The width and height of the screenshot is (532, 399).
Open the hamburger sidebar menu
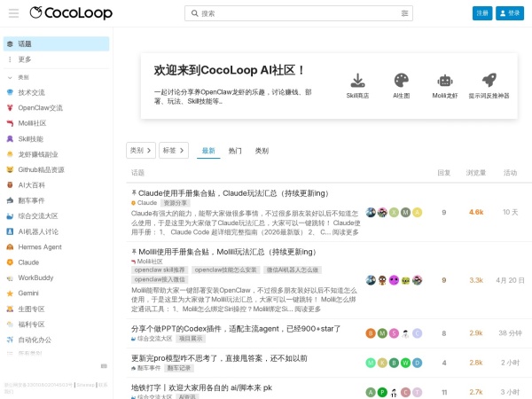(13, 13)
